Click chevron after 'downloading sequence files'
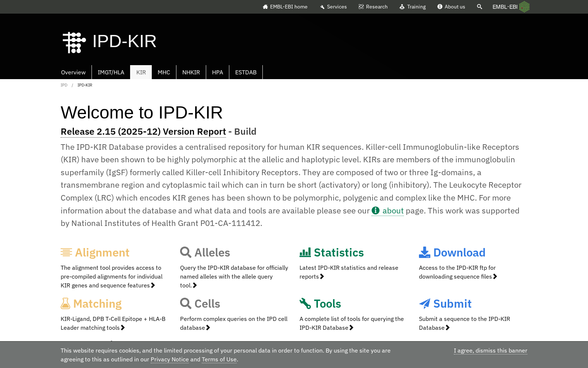 point(495,277)
